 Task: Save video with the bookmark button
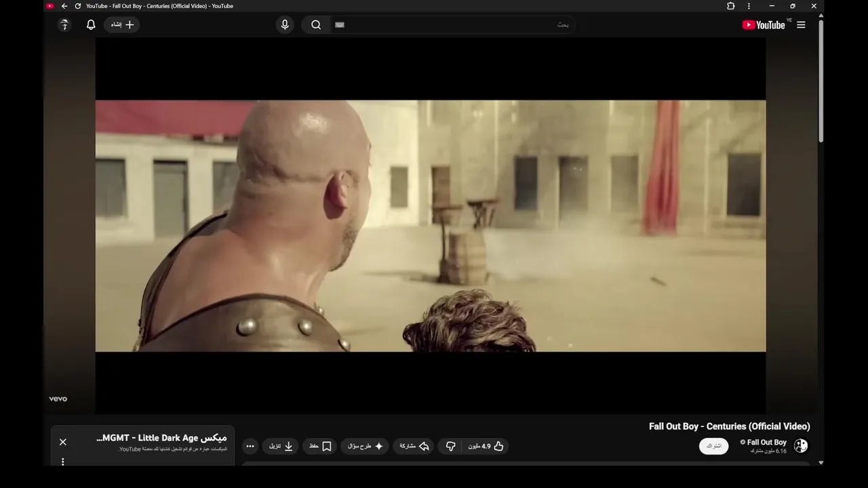320,446
